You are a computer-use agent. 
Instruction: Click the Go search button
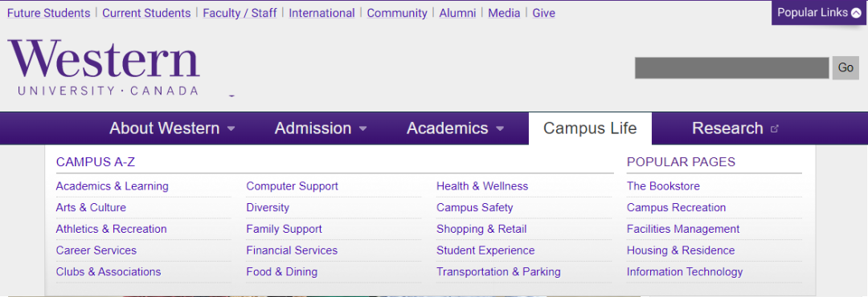[845, 67]
